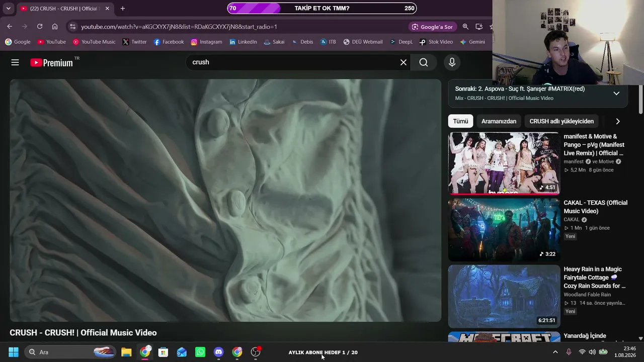Open Discord from taskbar
This screenshot has height=362, width=644.
[218, 352]
